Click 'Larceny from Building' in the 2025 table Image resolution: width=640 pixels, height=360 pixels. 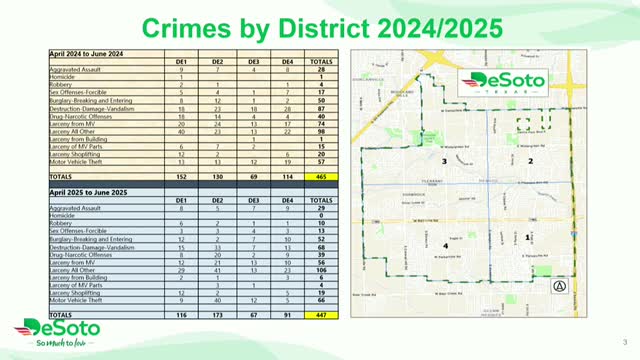(x=78, y=277)
